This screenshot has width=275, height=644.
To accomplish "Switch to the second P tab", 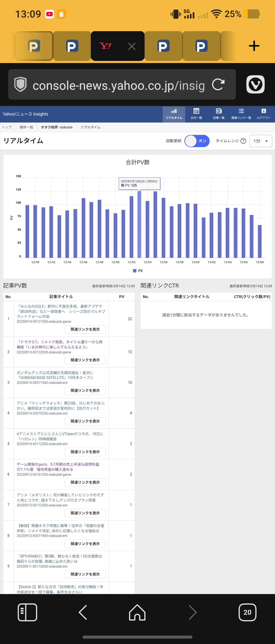I will (x=72, y=46).
